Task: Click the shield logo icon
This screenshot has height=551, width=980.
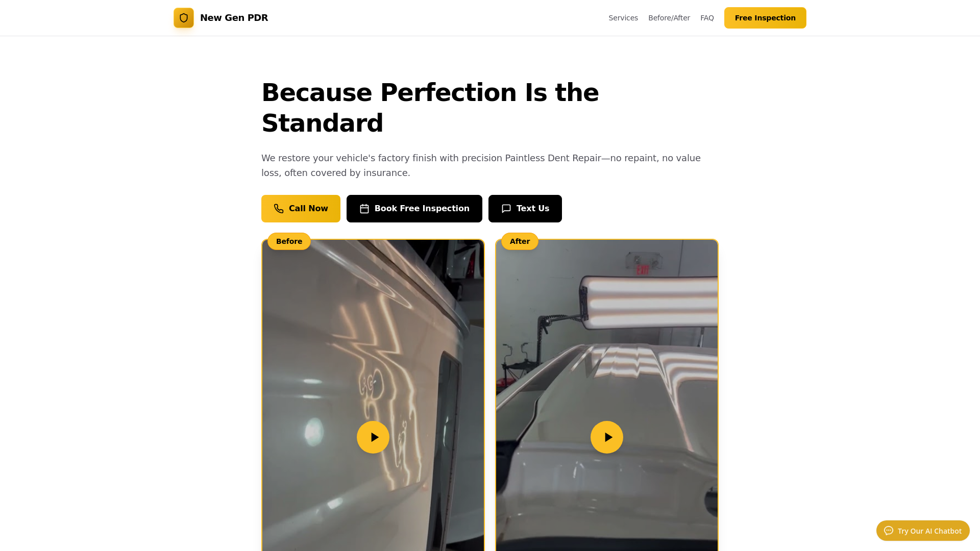Action: pyautogui.click(x=184, y=18)
